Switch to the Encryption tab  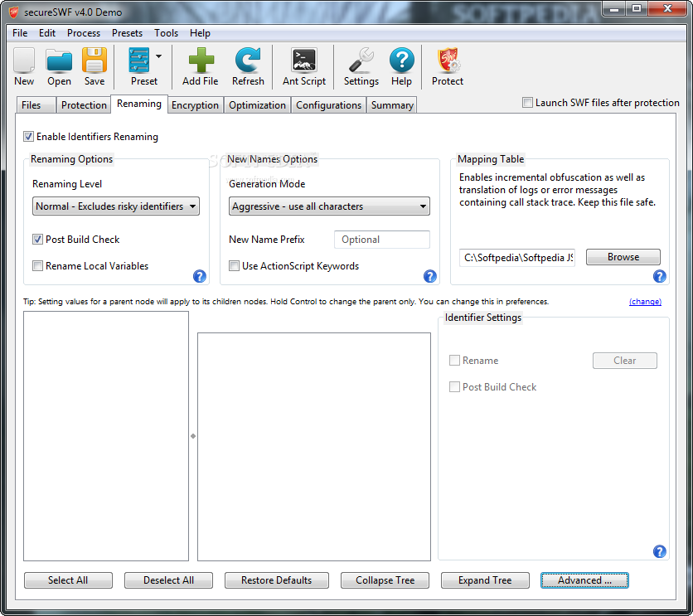pyautogui.click(x=195, y=105)
